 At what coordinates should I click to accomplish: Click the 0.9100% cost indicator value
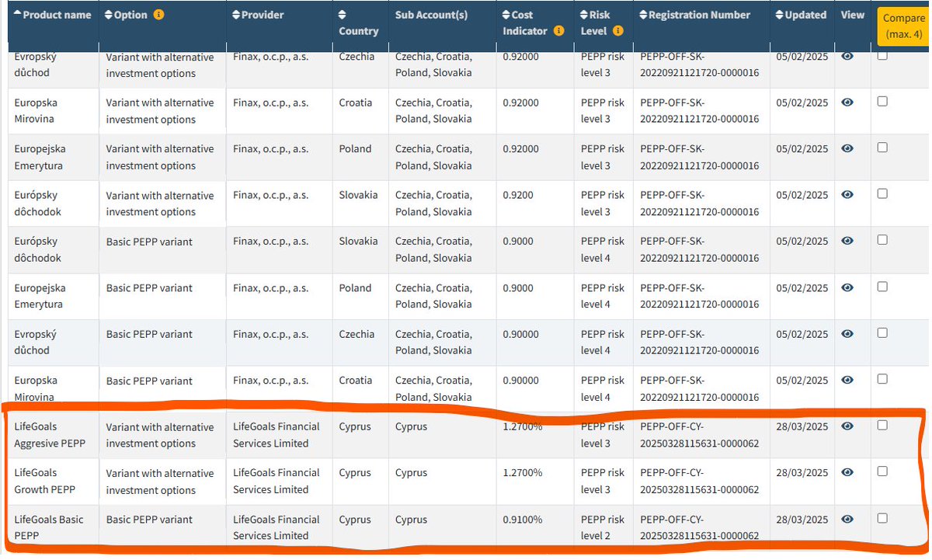(523, 519)
